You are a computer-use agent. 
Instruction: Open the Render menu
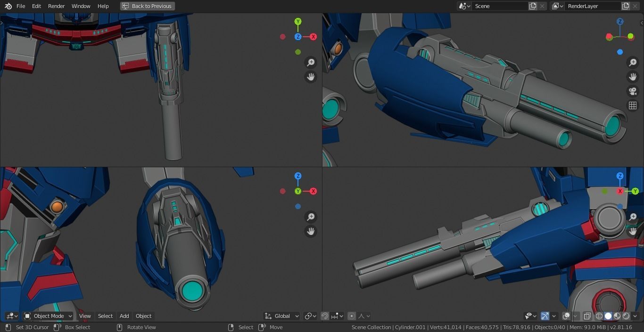click(56, 6)
